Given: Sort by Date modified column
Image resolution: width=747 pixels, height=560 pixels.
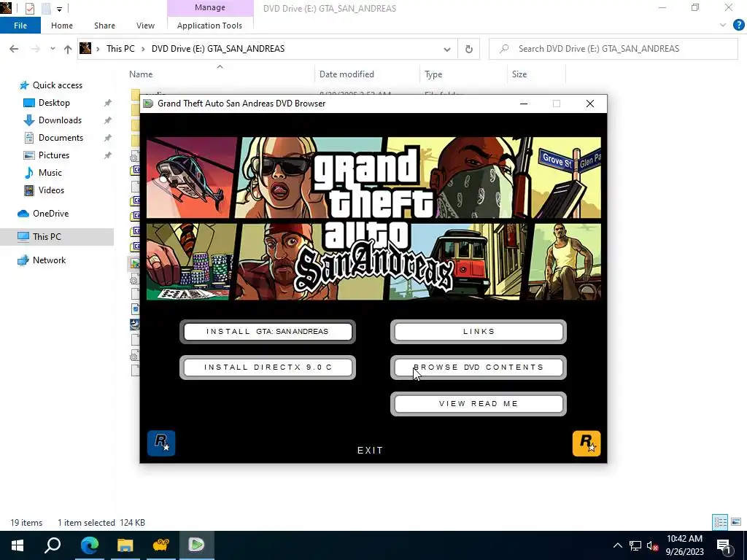Looking at the screenshot, I should pyautogui.click(x=368, y=74).
